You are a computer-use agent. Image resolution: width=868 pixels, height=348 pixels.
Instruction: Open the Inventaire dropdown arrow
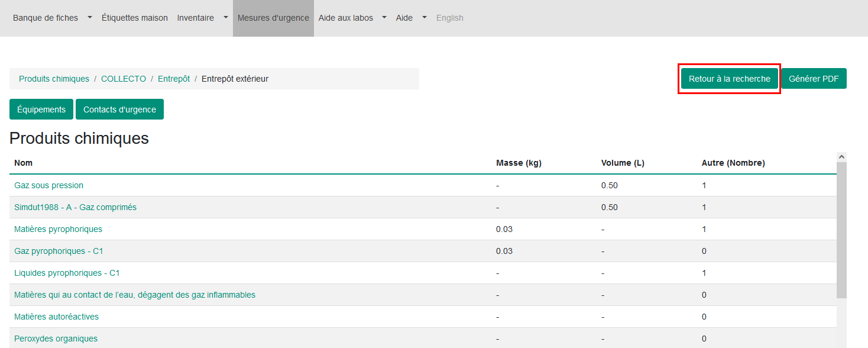(x=226, y=18)
